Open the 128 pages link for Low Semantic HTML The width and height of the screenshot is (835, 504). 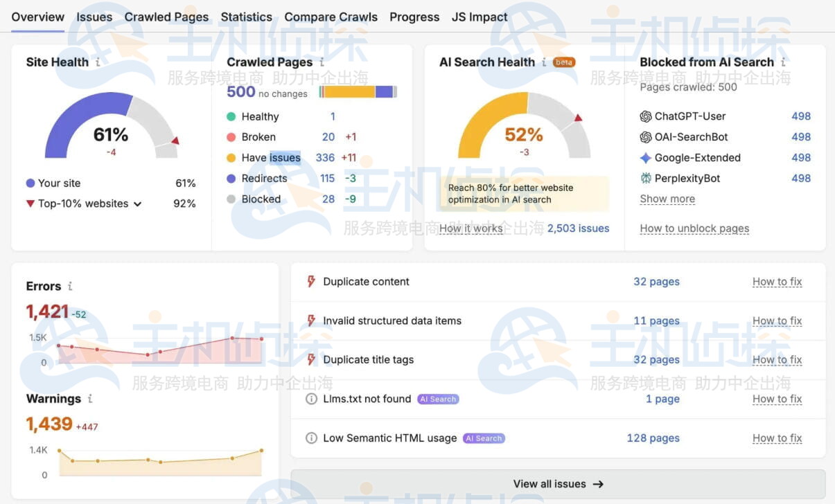tap(653, 438)
